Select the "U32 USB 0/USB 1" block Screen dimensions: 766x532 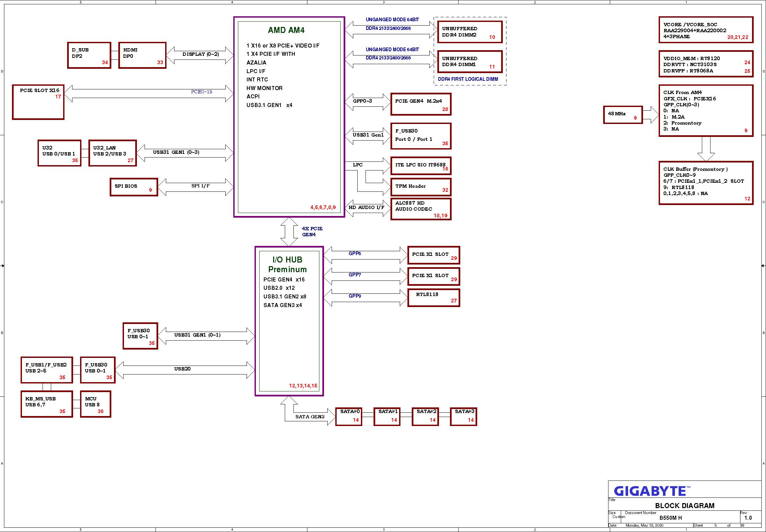59,153
